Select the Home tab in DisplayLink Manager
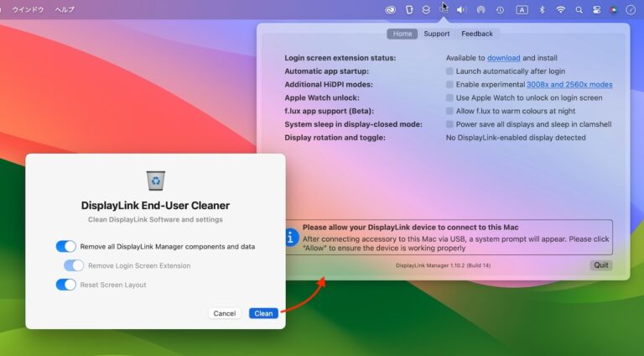The width and height of the screenshot is (644, 356). (402, 34)
